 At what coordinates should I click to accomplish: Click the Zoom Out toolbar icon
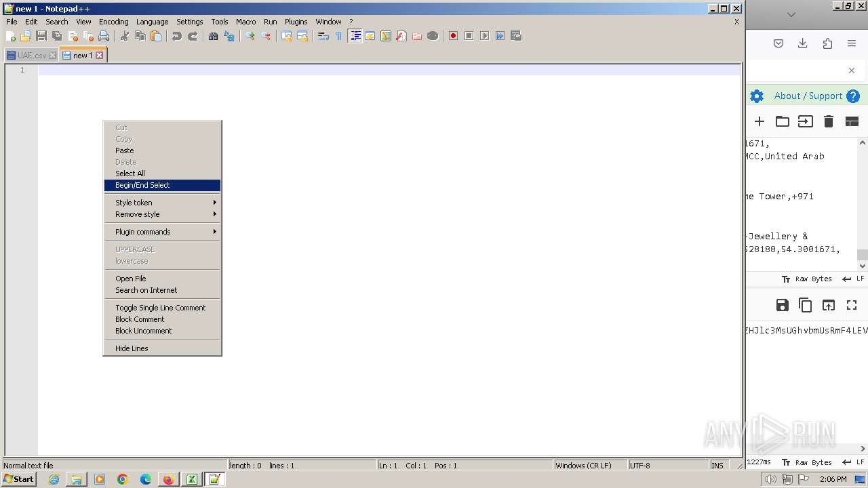click(x=266, y=36)
